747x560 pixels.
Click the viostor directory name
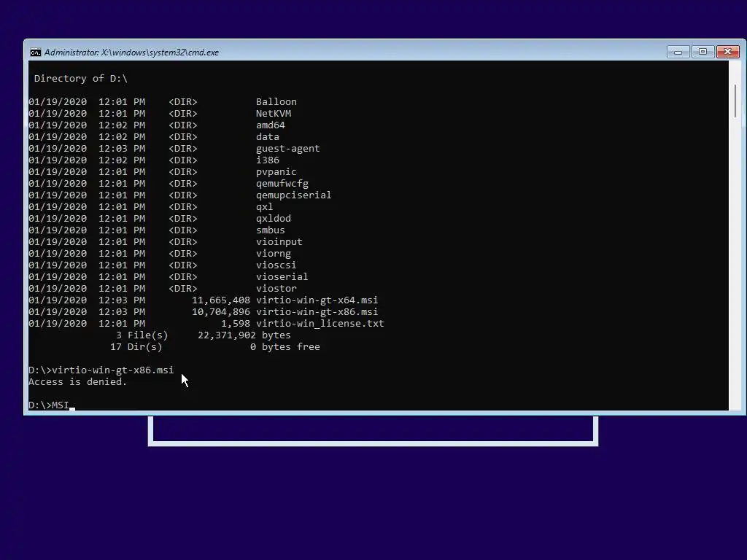276,289
